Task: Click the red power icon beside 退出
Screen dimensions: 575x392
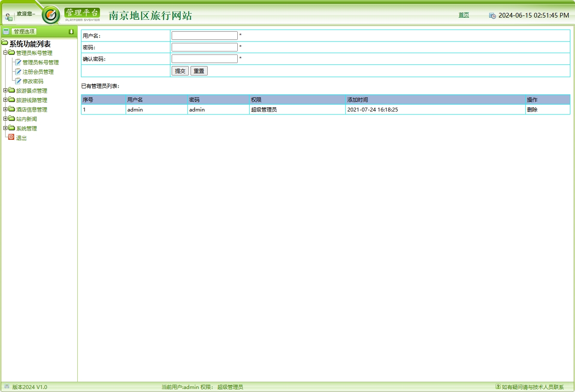Action: (11, 137)
